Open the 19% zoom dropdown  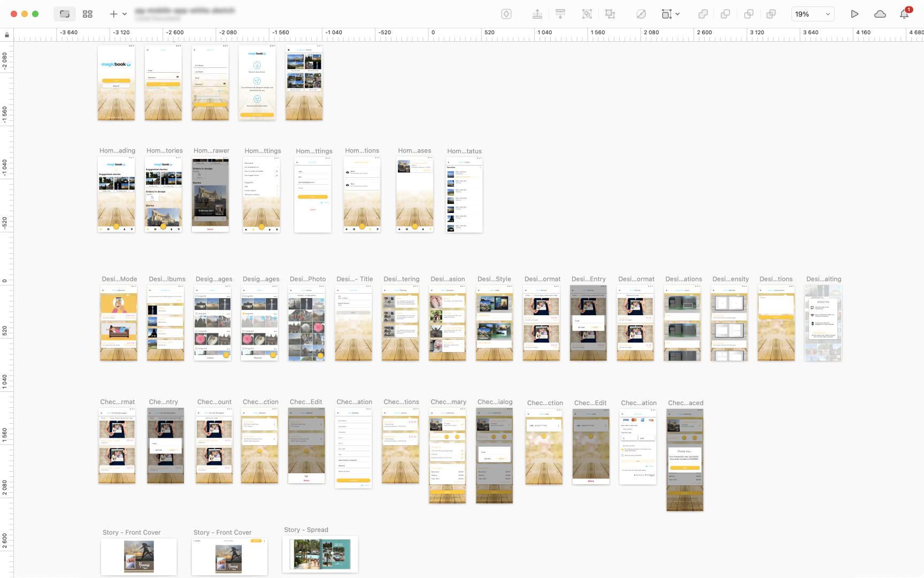(813, 14)
